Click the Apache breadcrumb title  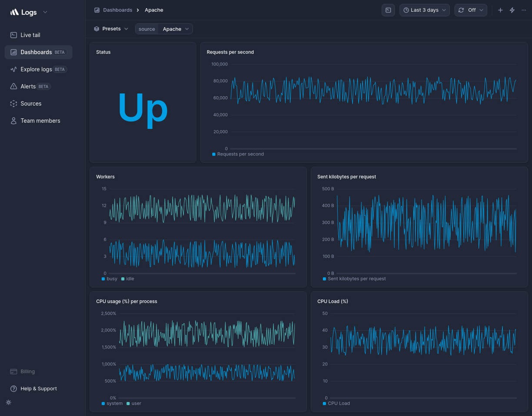tap(154, 10)
